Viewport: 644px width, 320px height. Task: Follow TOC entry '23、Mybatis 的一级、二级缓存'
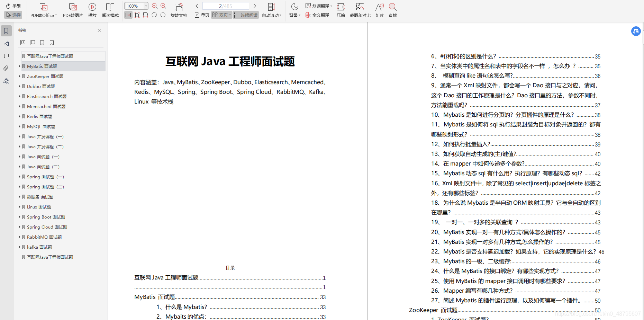click(516, 261)
